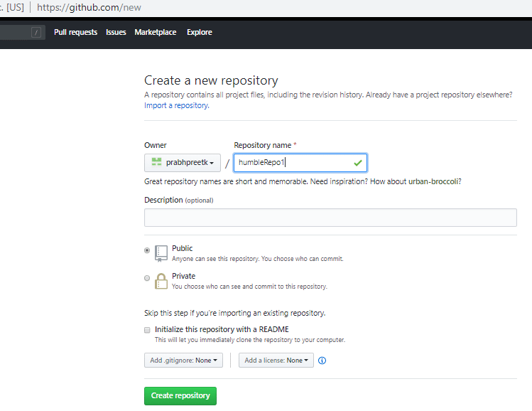Screen dimensions: 532x411
Task: Click the Create repository button
Action: point(180,396)
